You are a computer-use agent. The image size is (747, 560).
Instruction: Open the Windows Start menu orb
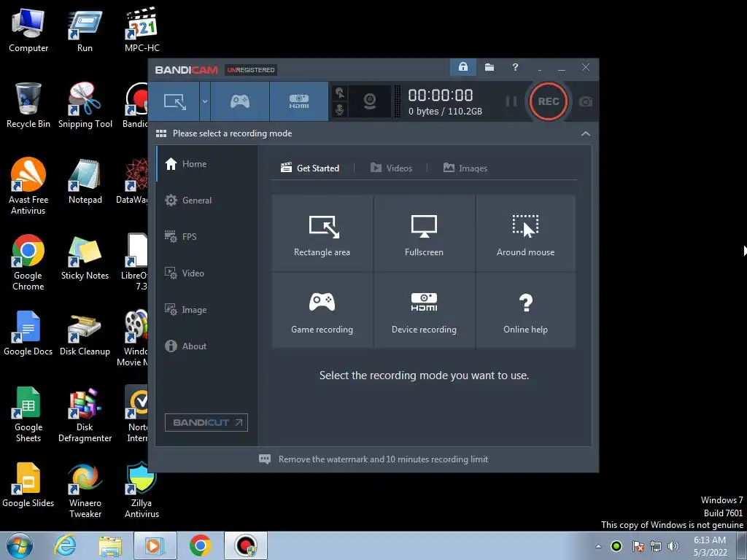click(x=19, y=545)
